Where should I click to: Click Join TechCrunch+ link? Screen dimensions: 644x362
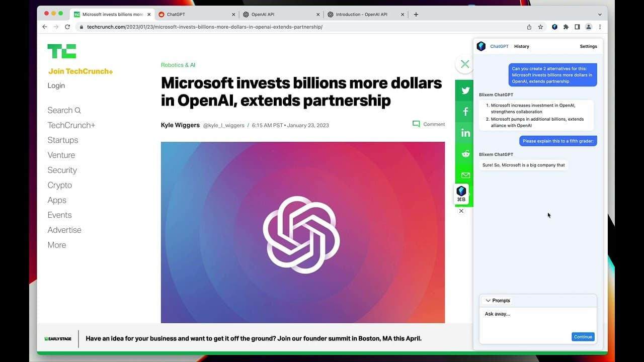coord(80,71)
